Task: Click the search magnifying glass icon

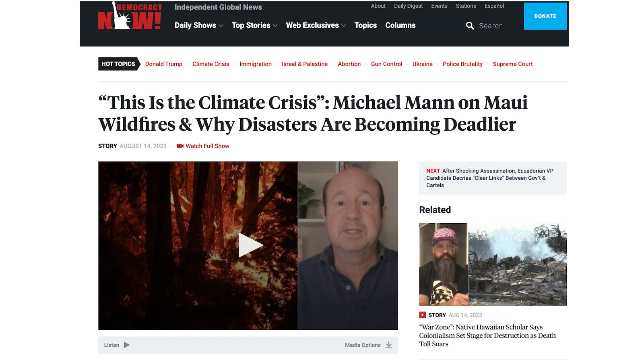Action: click(470, 26)
